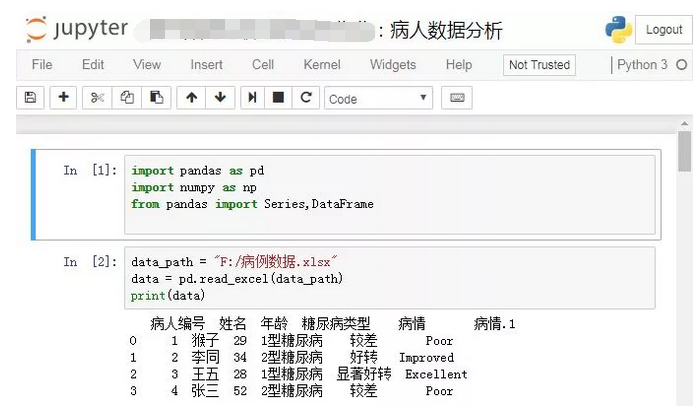This screenshot has width=699, height=409.
Task: Open the cell type Code dropdown
Action: click(x=378, y=98)
